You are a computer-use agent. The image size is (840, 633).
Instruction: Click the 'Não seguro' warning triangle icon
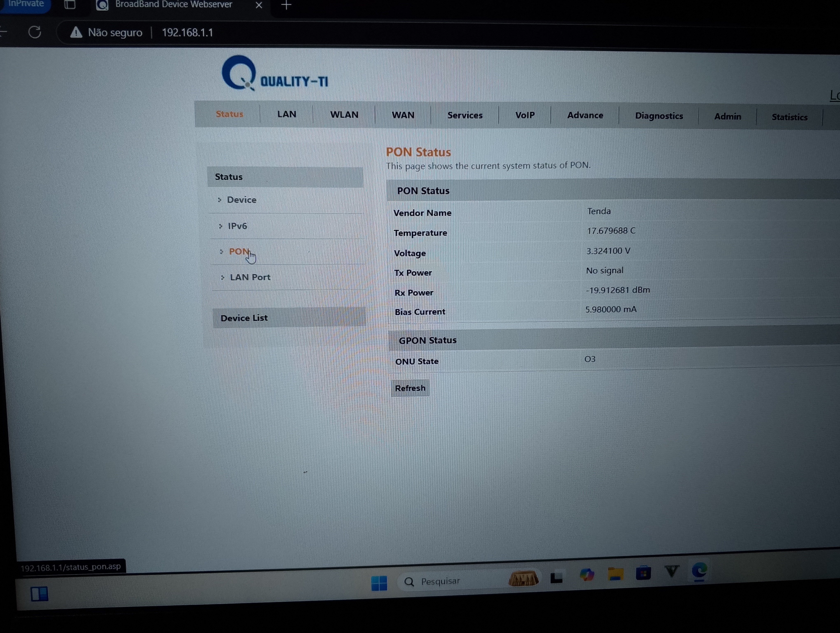pyautogui.click(x=76, y=33)
